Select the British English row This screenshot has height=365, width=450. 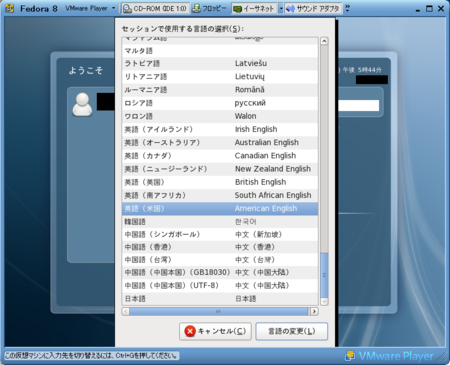coord(220,182)
